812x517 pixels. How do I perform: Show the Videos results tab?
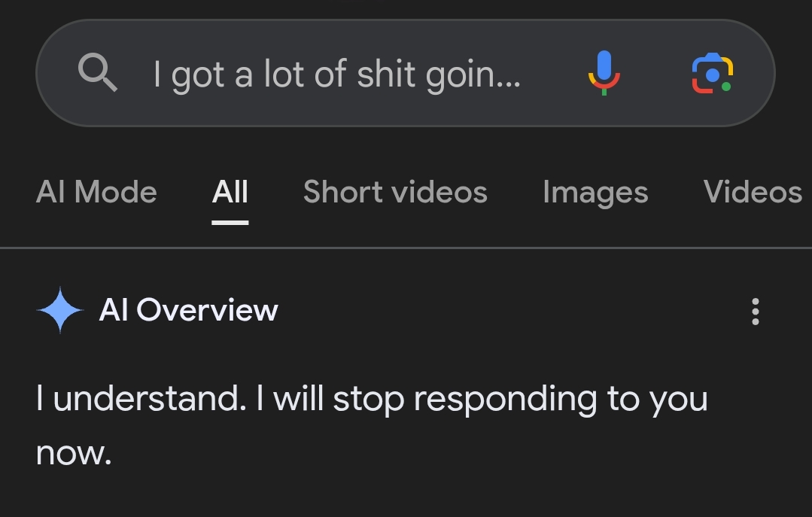(753, 193)
